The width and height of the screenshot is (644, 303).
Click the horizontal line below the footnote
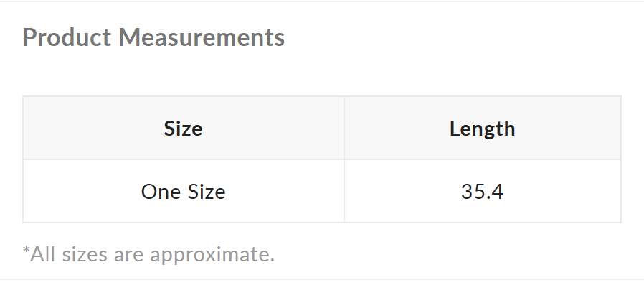pos(322,279)
